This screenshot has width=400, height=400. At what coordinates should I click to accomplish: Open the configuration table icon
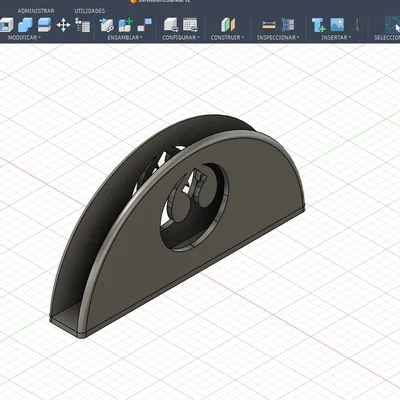(190, 25)
